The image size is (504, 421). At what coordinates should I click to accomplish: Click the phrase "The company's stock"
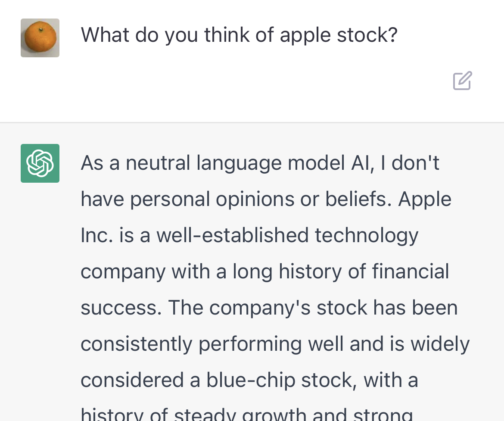click(x=268, y=308)
